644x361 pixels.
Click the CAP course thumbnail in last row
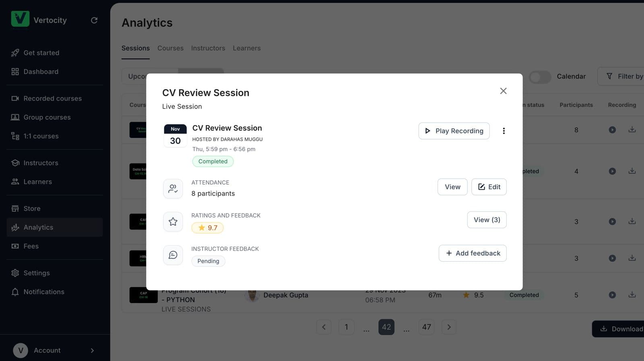pos(143,295)
